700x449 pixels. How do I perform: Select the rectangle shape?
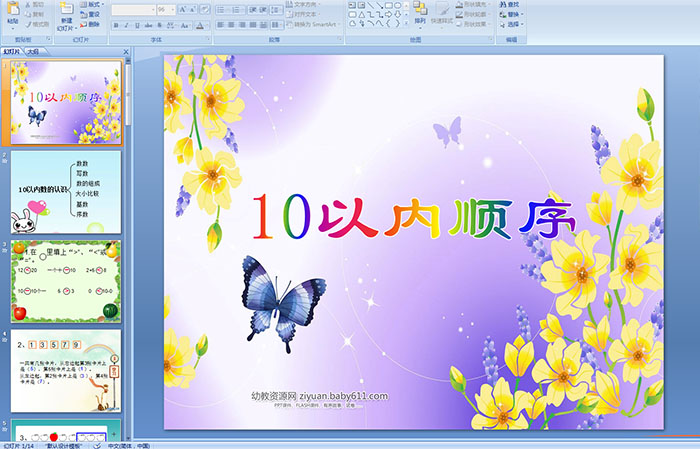coord(389,5)
